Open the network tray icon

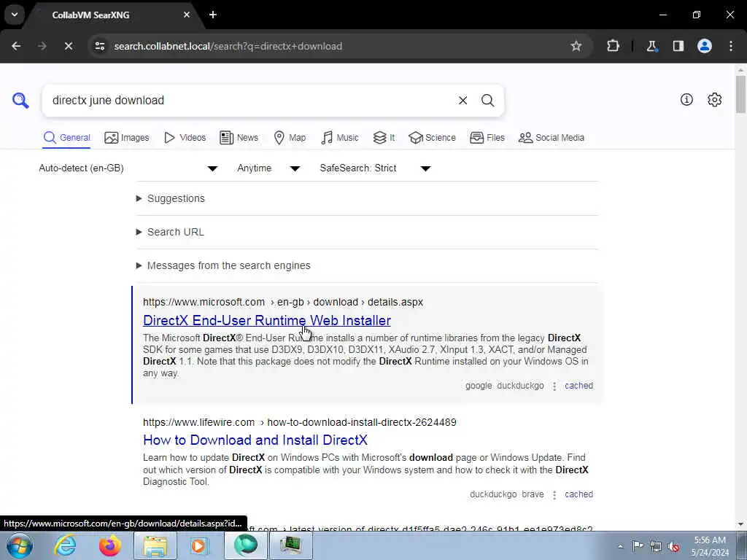tap(656, 546)
